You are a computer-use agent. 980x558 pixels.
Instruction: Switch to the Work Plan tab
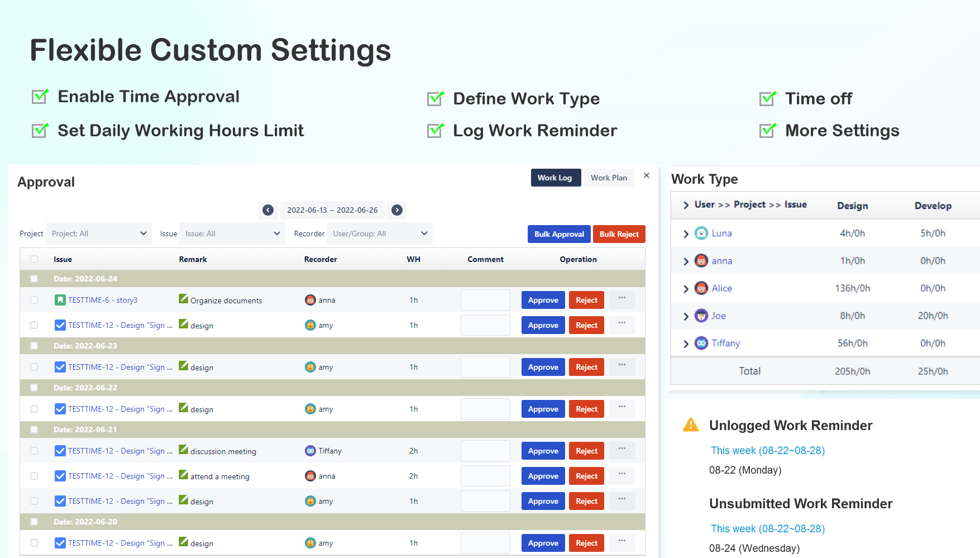click(x=609, y=178)
